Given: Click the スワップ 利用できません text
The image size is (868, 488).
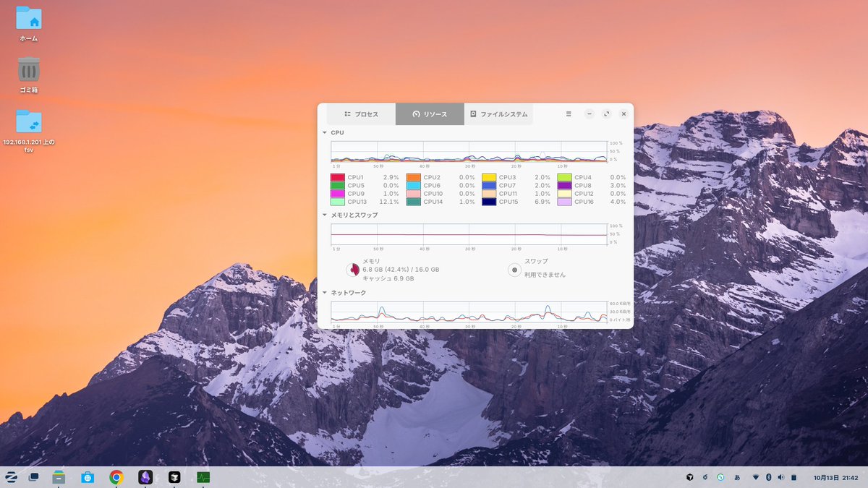Looking at the screenshot, I should (545, 267).
